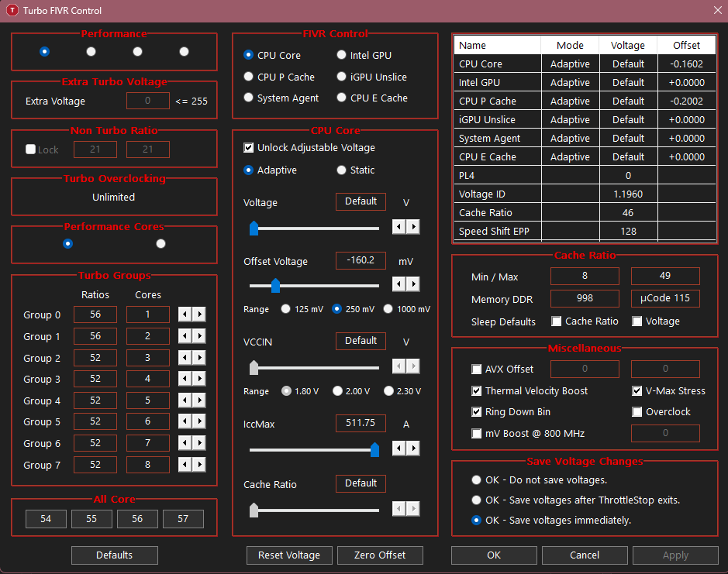Enable the Overclock checkbox
The width and height of the screenshot is (728, 574).
(x=637, y=411)
